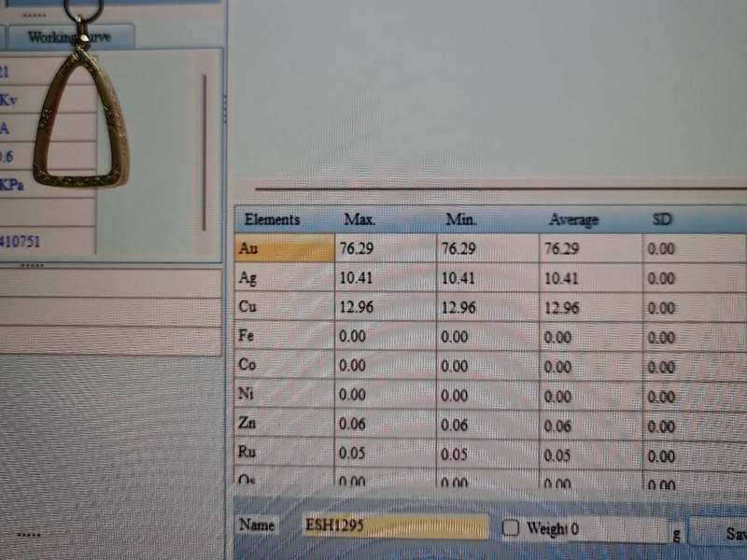Click the Average column header
This screenshot has width=747, height=560.
click(x=573, y=221)
